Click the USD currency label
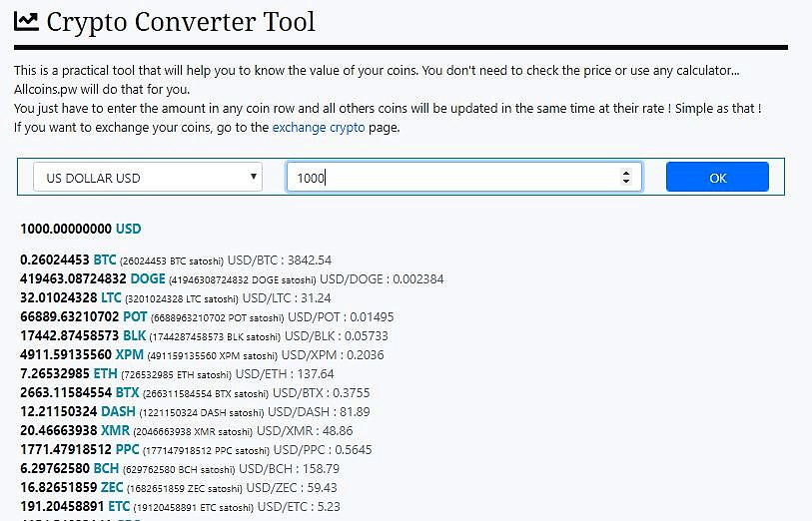The width and height of the screenshot is (812, 521). tap(129, 229)
